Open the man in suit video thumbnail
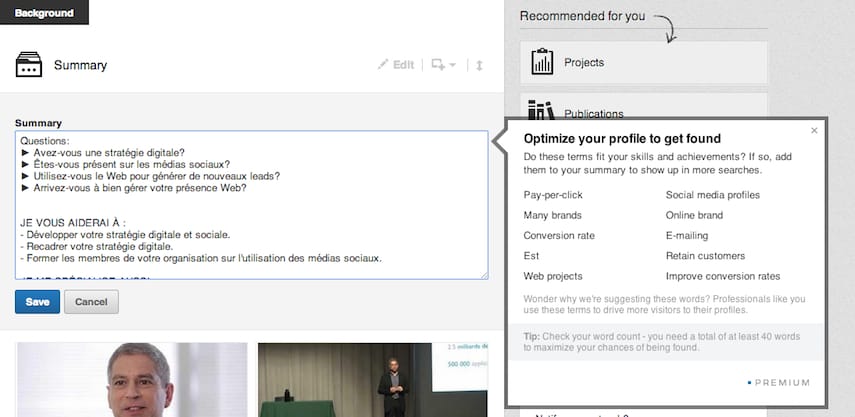The image size is (855, 417). coord(132,379)
